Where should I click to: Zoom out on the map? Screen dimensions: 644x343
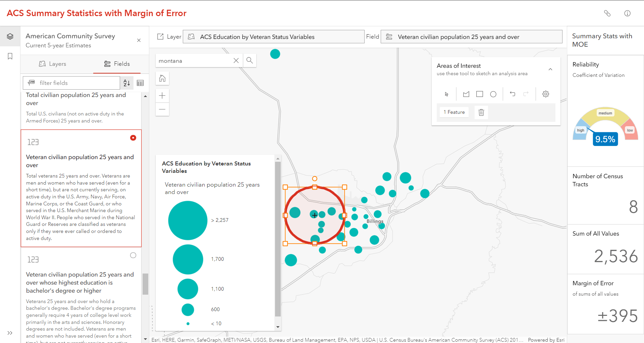click(x=162, y=109)
